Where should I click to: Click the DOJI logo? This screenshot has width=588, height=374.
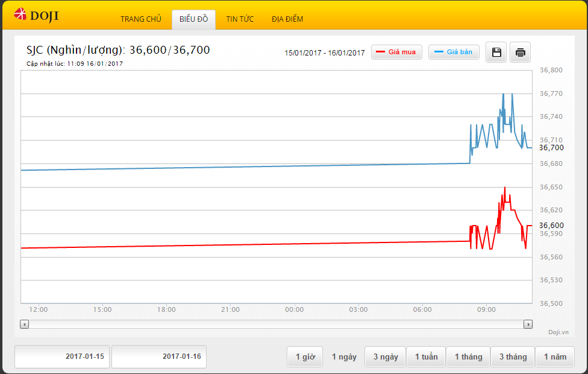point(36,16)
